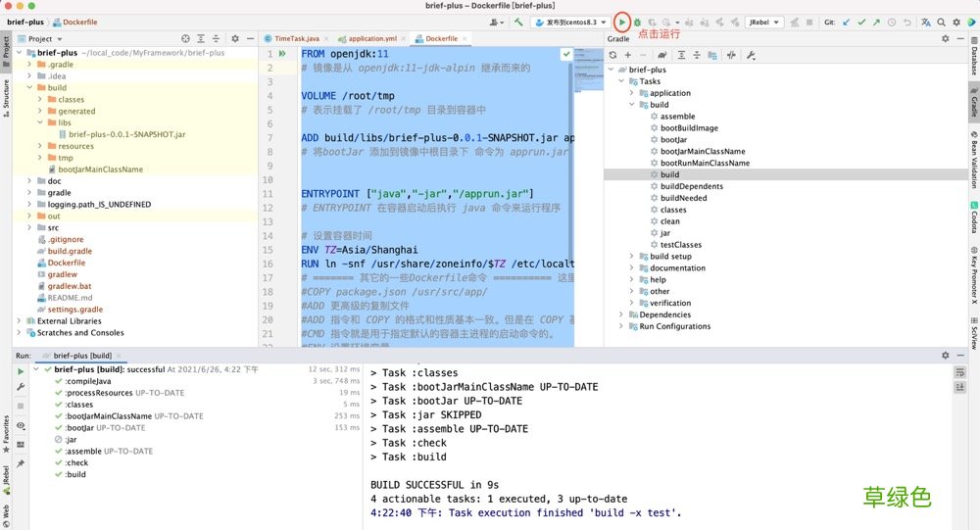Open the Codota side tab
The height and width of the screenshot is (530, 980).
(x=974, y=217)
